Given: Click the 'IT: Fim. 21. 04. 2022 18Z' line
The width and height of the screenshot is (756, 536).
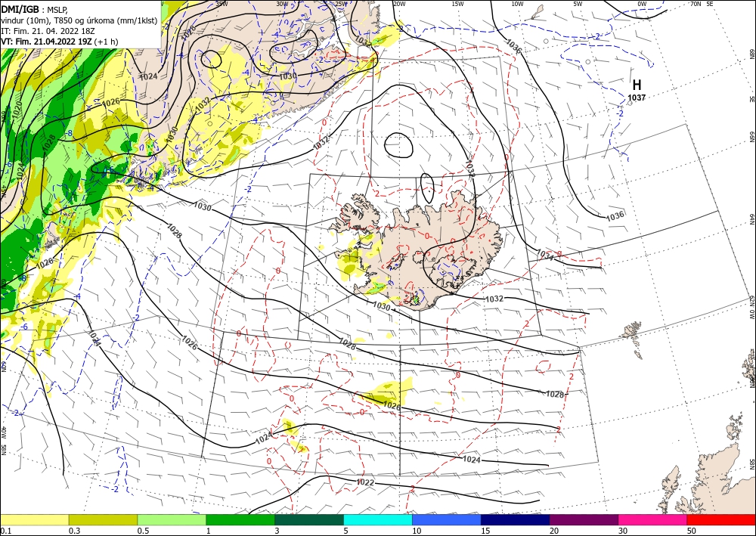Looking at the screenshot, I should [x=48, y=31].
